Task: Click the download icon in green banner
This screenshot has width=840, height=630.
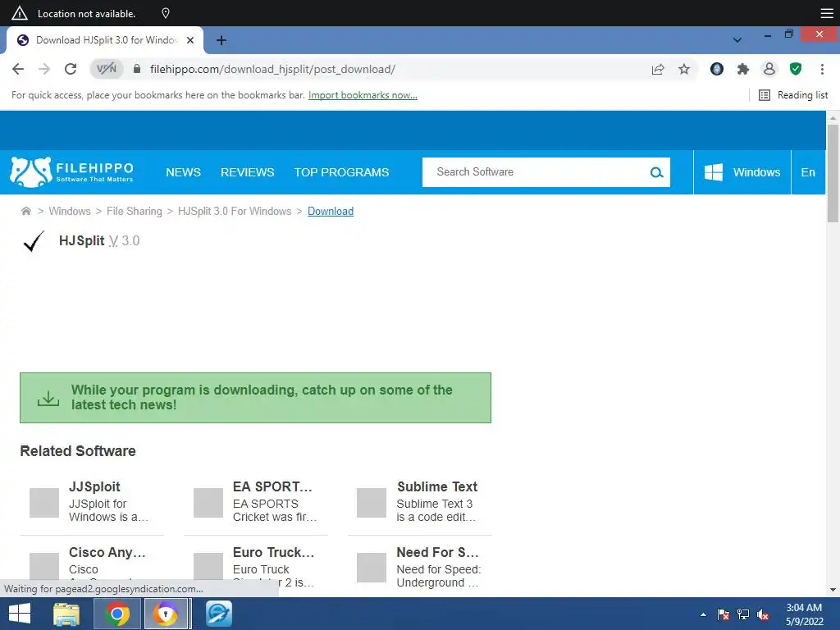Action: tap(48, 398)
